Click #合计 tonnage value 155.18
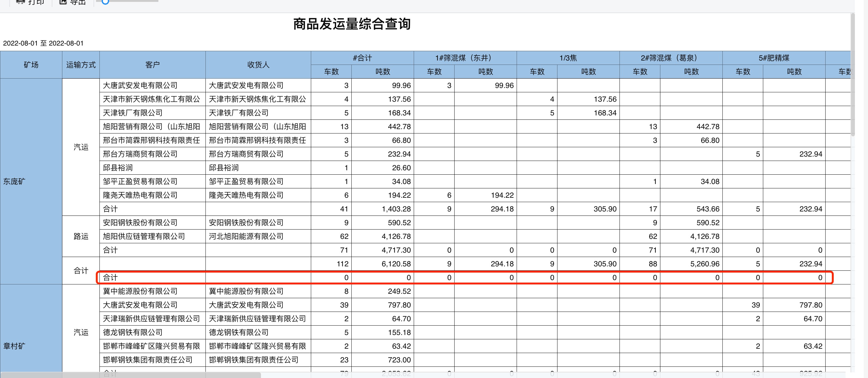Image resolution: width=868 pixels, height=378 pixels. coord(399,332)
